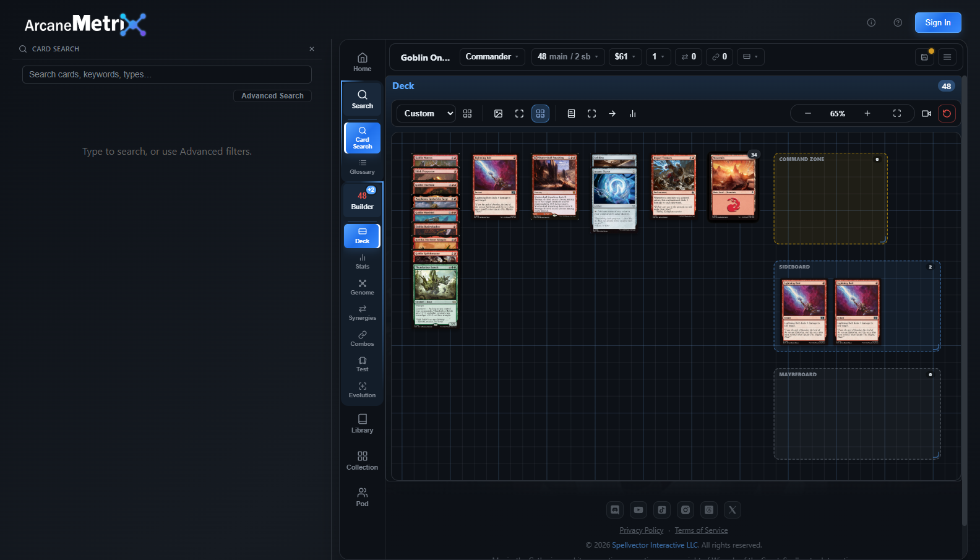980x560 pixels.
Task: Open the hamburger menu in deck header
Action: [x=947, y=57]
